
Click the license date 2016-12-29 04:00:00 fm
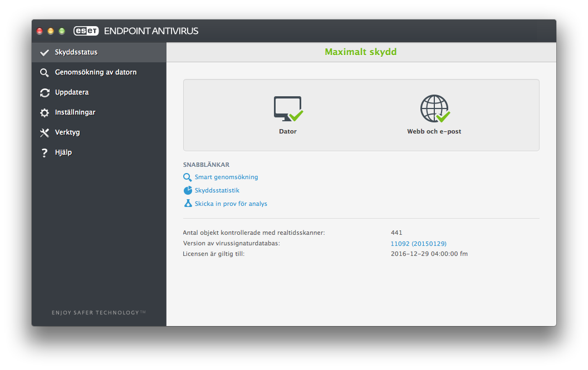(429, 254)
